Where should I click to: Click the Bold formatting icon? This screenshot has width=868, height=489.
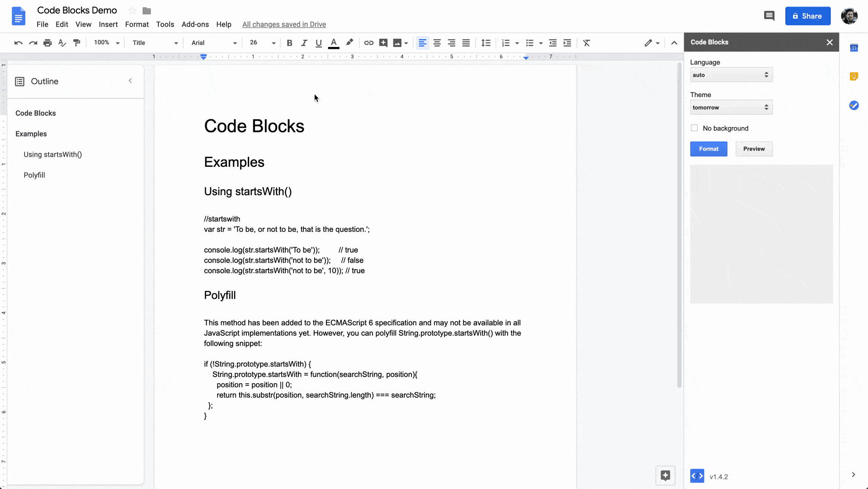pyautogui.click(x=290, y=42)
